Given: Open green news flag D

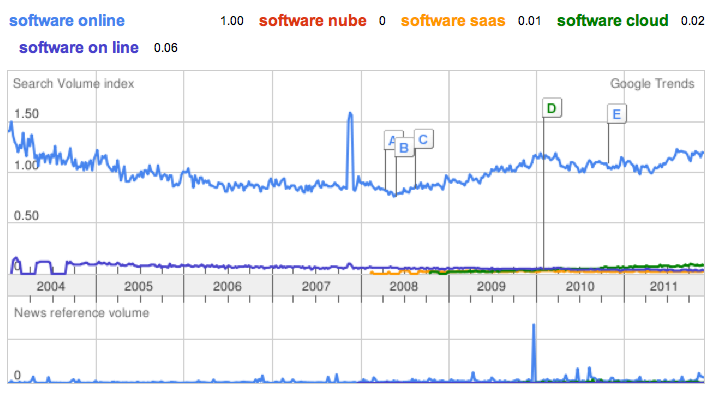Looking at the screenshot, I should point(552,108).
